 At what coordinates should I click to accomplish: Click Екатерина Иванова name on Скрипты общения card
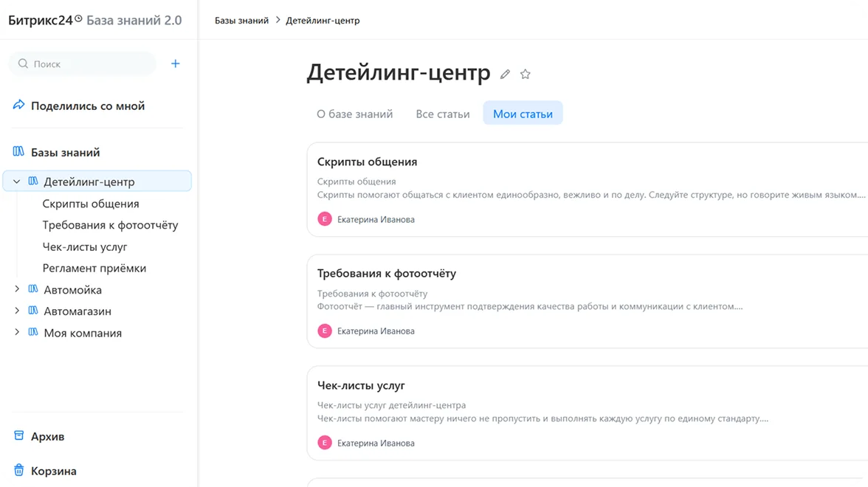(376, 220)
